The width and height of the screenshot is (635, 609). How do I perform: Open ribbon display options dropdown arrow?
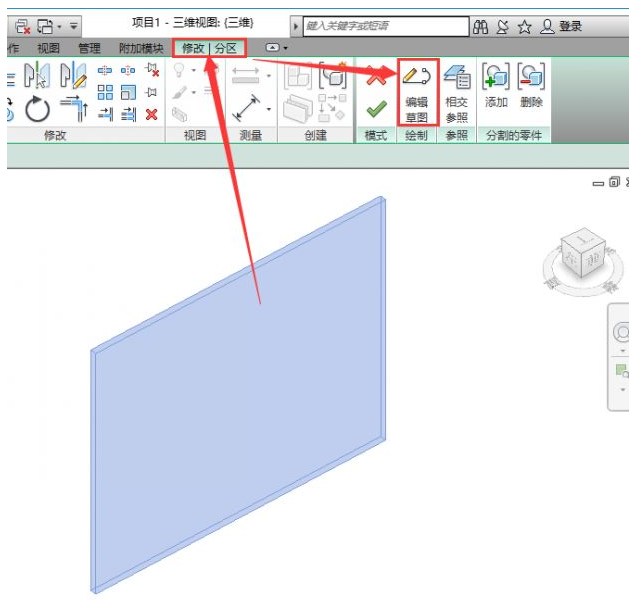tap(286, 48)
